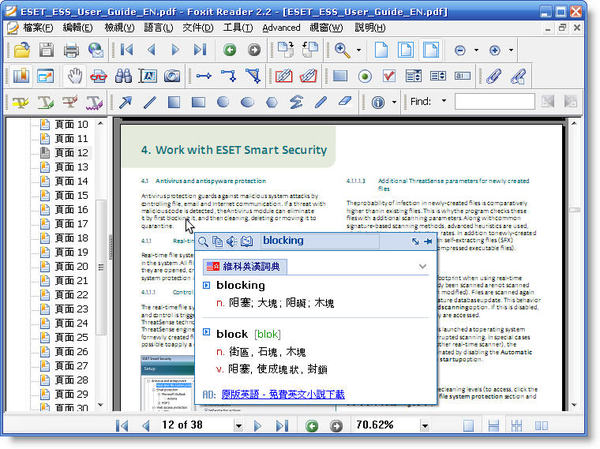Viewport: 600px width, 449px height.
Task: Click the zoom in plus icon
Action: tap(495, 50)
